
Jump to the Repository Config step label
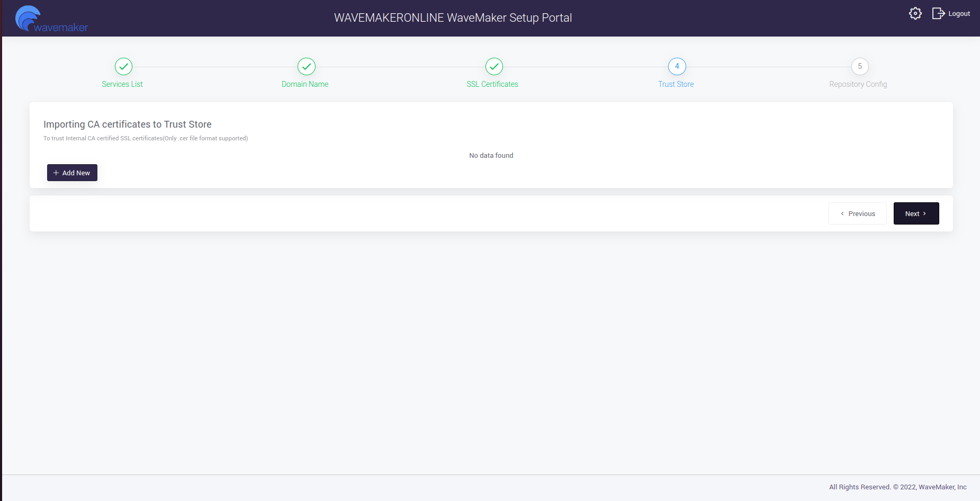coord(858,84)
